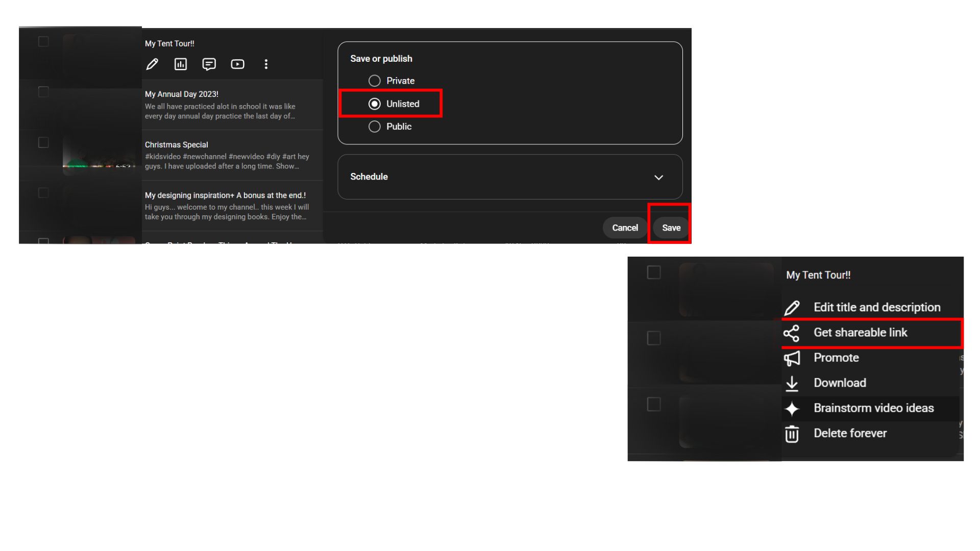
Task: Select the Public radio button
Action: 374,126
